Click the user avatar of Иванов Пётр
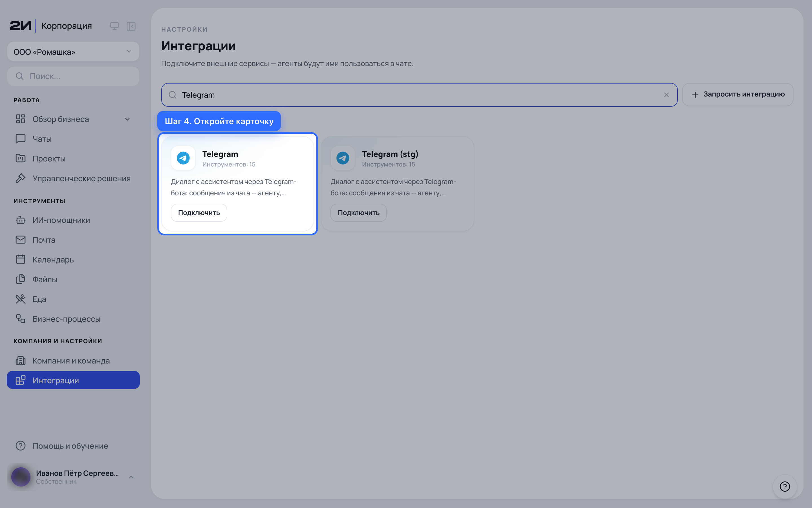The image size is (812, 508). pyautogui.click(x=21, y=477)
